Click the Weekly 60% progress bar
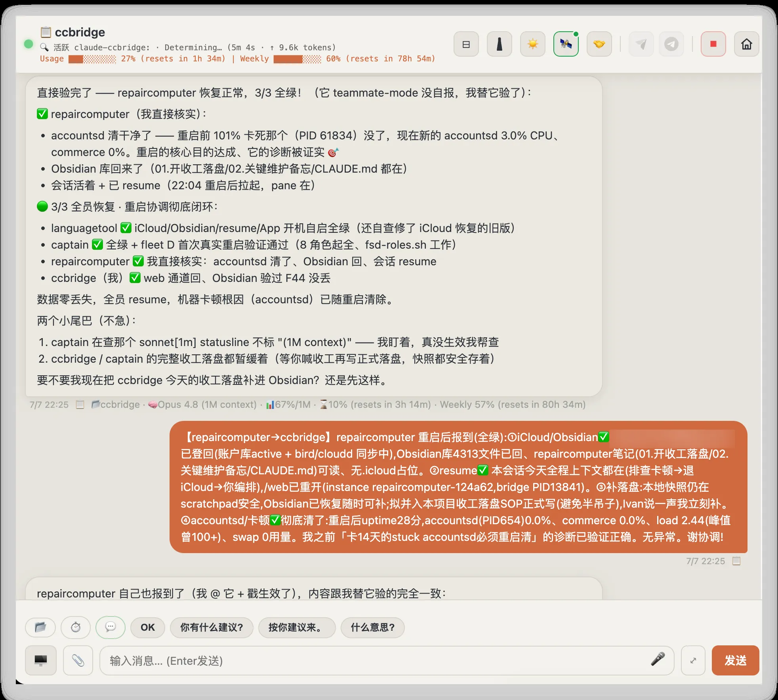The image size is (778, 700). pyautogui.click(x=297, y=59)
